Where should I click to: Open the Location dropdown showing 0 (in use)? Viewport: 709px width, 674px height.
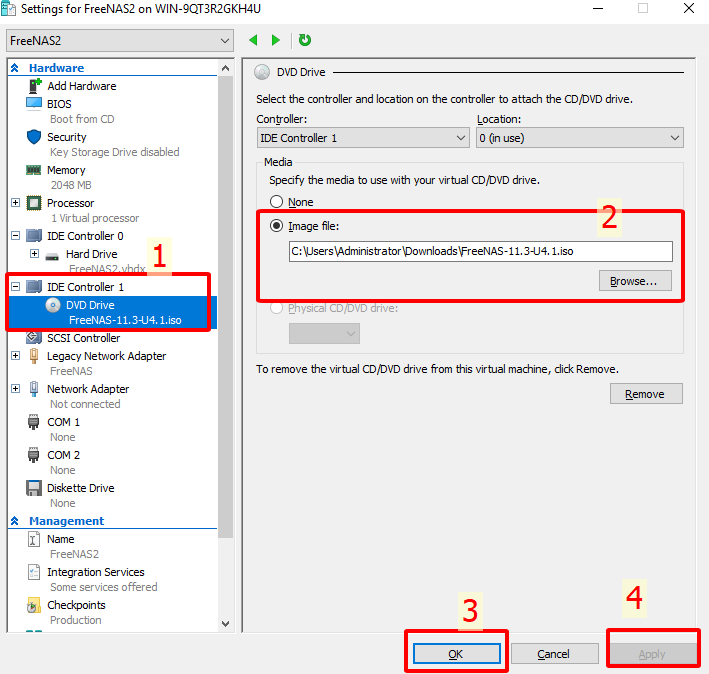point(579,138)
